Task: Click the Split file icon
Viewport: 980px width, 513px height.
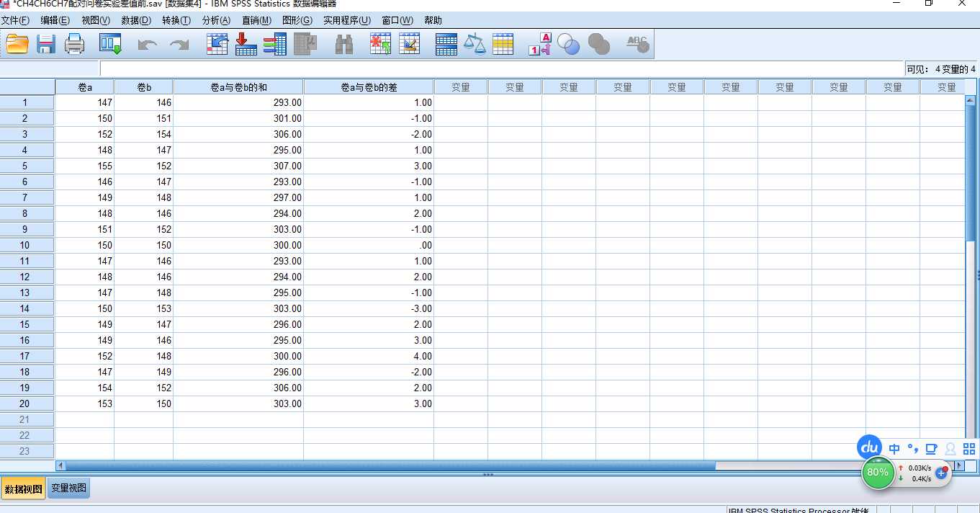Action: pyautogui.click(x=446, y=45)
